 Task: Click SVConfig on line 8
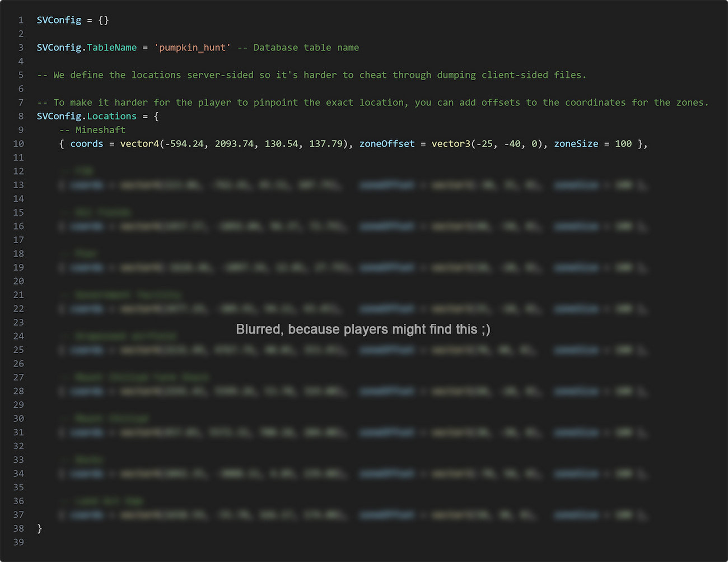[x=59, y=117]
